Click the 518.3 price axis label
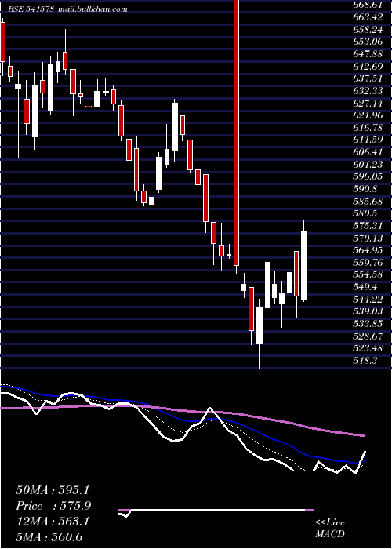Image resolution: width=392 pixels, height=549 pixels. tap(365, 360)
